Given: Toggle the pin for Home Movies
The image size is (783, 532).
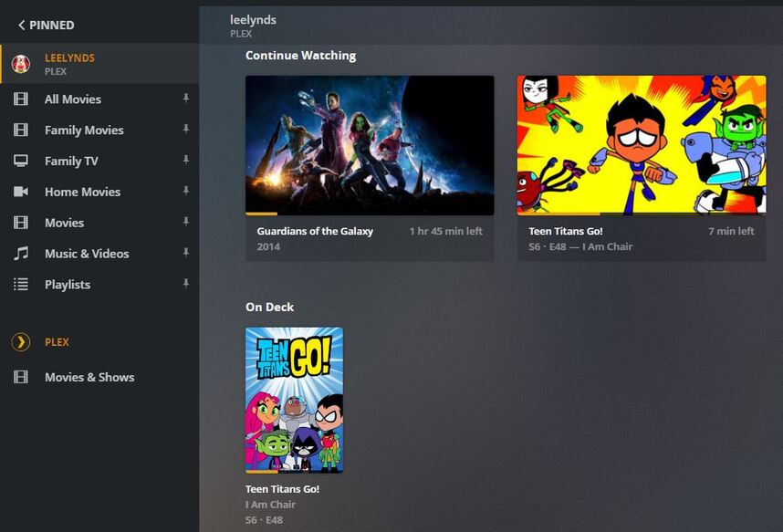Looking at the screenshot, I should tap(186, 191).
